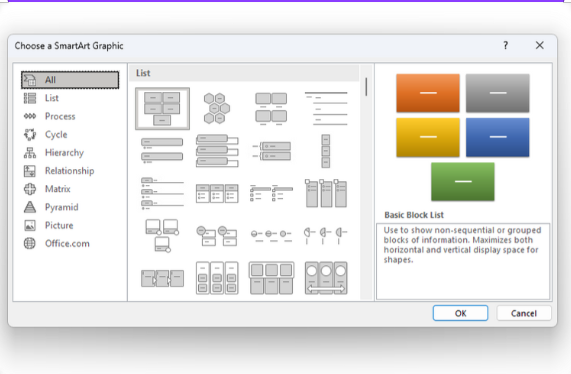
Task: Pick the Increasing Circle Process layout
Action: (x=271, y=235)
